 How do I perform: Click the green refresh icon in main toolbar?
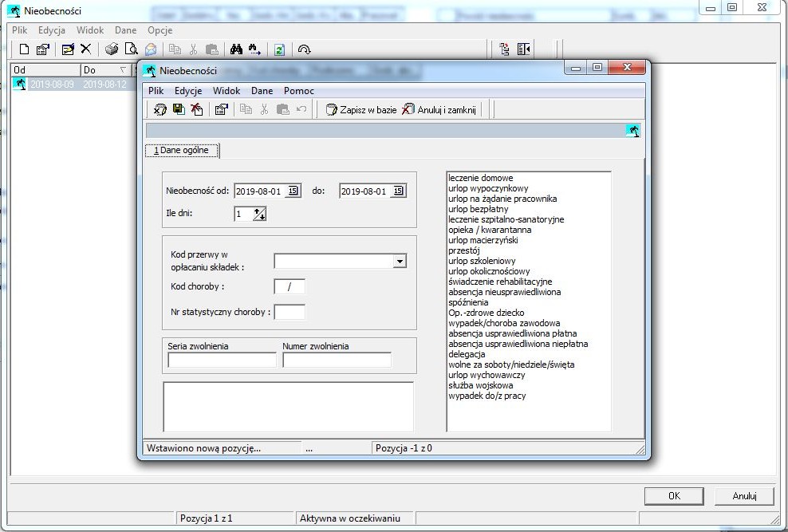point(279,49)
